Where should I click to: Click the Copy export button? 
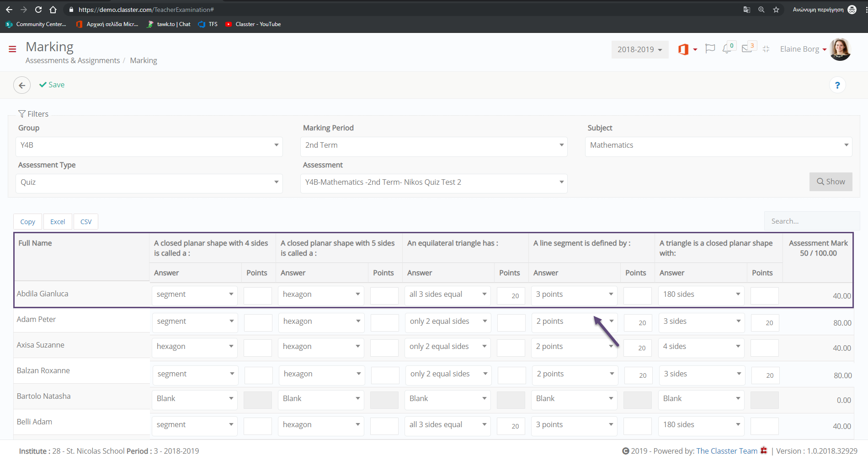coord(27,222)
